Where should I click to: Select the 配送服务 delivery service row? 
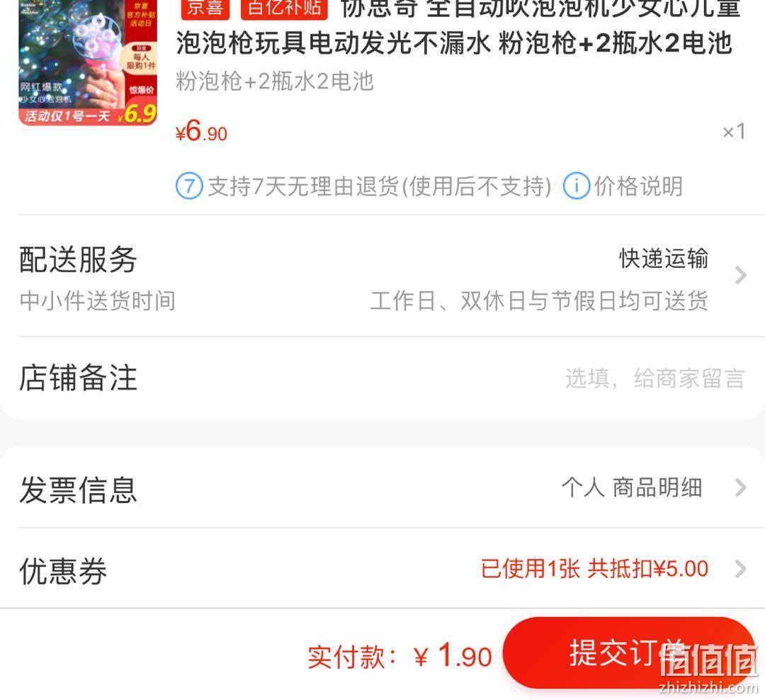382,276
